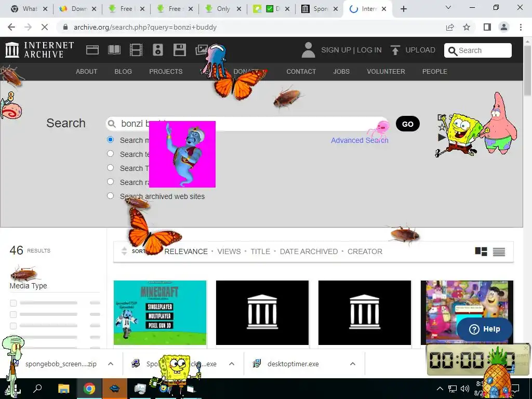This screenshot has height=399, width=532.
Task: Sort results by CREATOR
Action: 365,251
